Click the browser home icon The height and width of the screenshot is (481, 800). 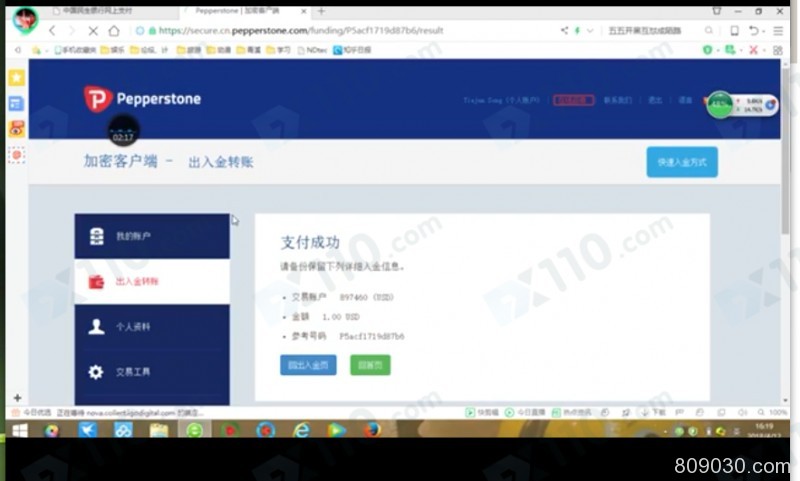click(x=114, y=31)
